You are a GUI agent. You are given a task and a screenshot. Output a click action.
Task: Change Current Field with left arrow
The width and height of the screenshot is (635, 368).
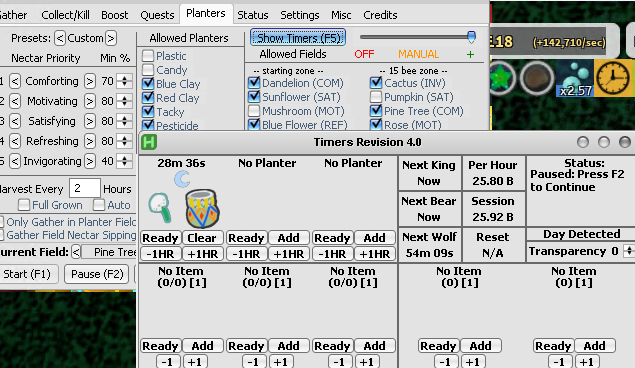76,252
